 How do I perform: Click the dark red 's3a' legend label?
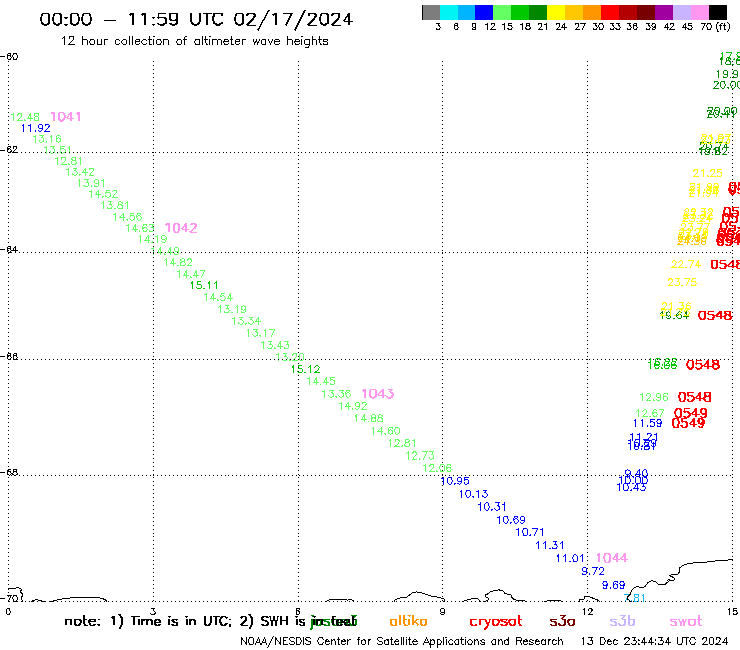pyautogui.click(x=562, y=621)
